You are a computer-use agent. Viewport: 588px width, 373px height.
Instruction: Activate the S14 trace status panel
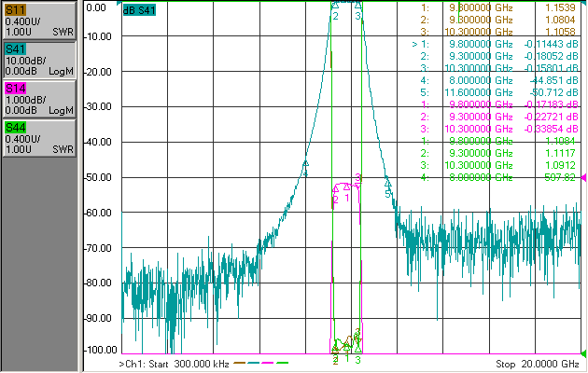(x=39, y=99)
